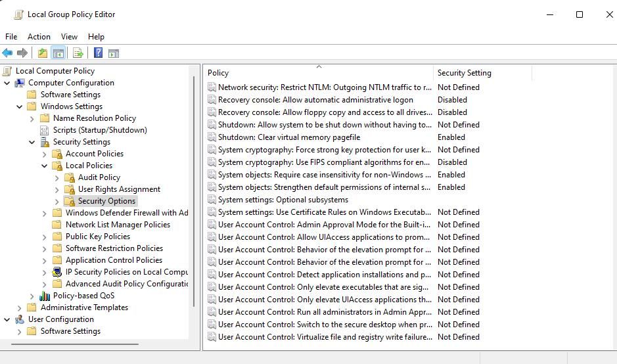Viewport: 617px width, 364px height.
Task: Select the Security Options tree item
Action: [x=106, y=201]
